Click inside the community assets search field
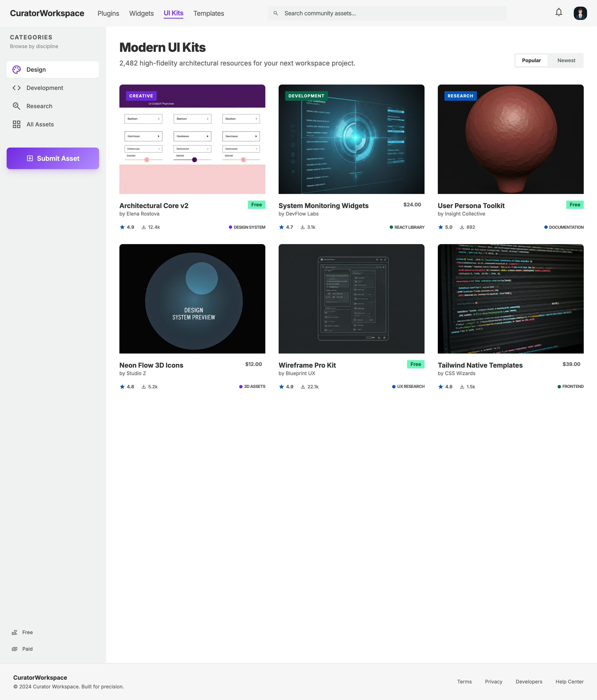The image size is (597, 700). 372,13
